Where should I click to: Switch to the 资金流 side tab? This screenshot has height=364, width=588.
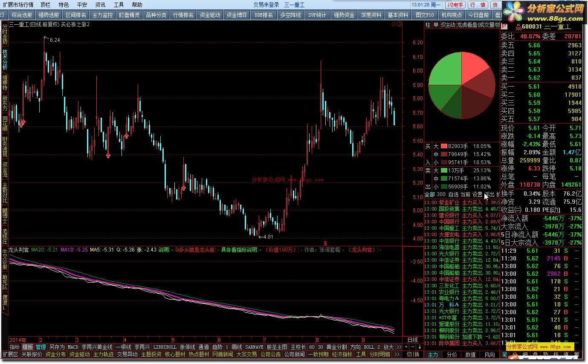[x=5, y=170]
